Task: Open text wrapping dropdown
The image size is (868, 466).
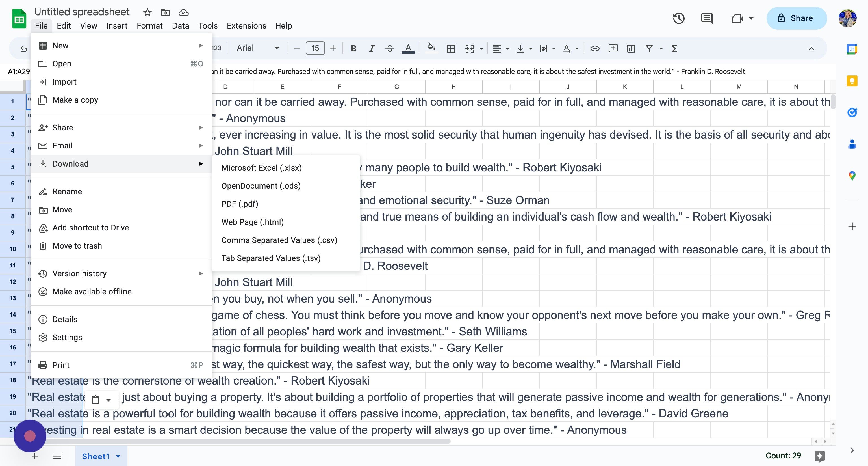Action: pos(547,49)
